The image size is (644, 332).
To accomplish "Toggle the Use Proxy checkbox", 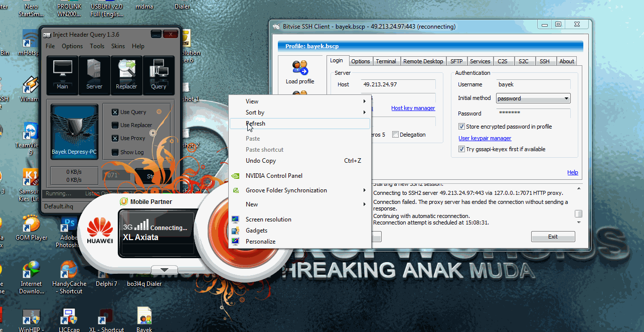I will [115, 138].
